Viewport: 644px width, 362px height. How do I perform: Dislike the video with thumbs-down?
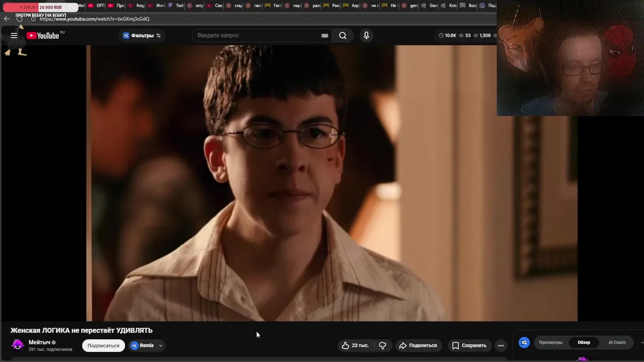(382, 345)
